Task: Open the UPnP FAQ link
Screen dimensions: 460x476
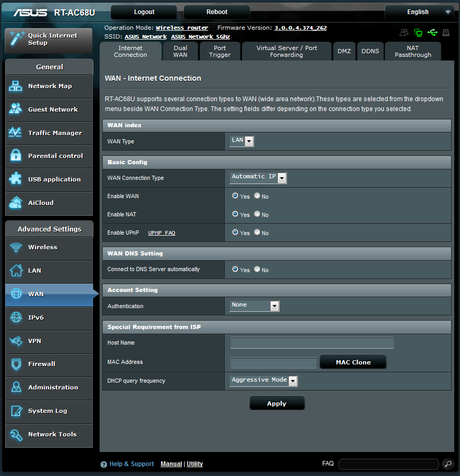Action: tap(162, 233)
